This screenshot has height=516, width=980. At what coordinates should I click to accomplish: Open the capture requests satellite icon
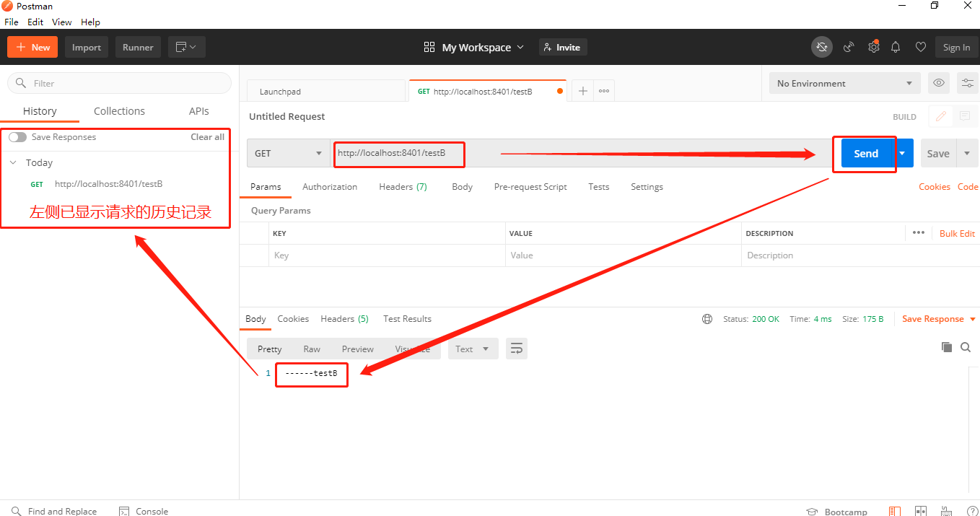point(849,47)
